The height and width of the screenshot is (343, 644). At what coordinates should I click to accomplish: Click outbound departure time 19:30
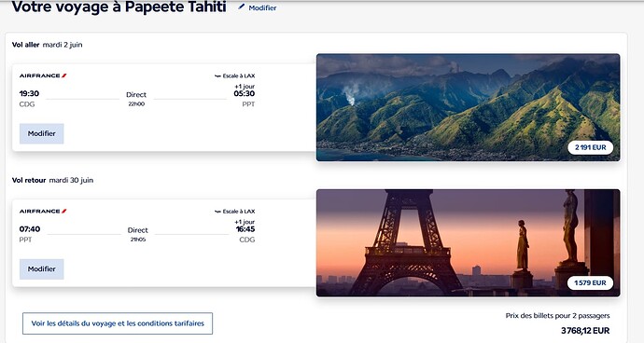pos(29,93)
